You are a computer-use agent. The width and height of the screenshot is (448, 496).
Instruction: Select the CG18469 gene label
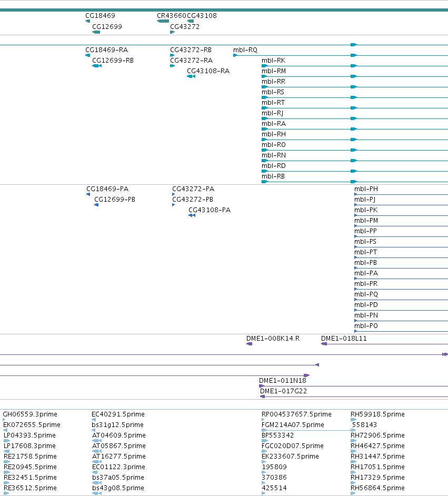click(100, 15)
